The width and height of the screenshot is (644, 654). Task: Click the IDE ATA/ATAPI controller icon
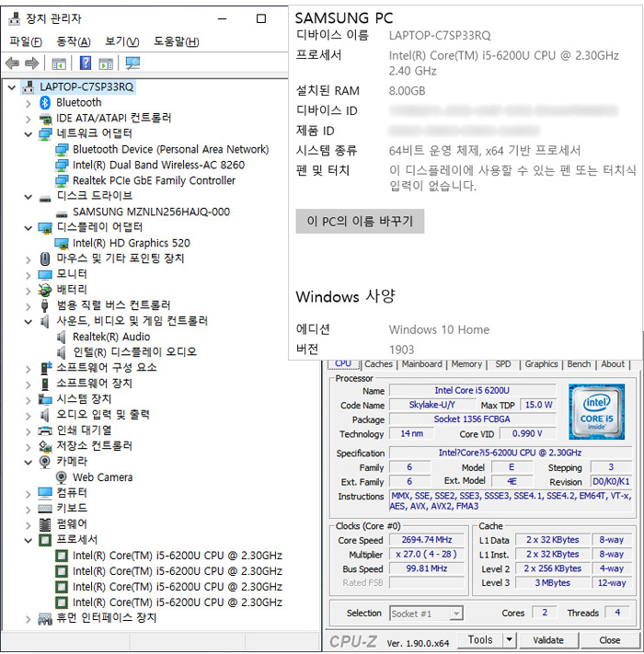coord(45,119)
